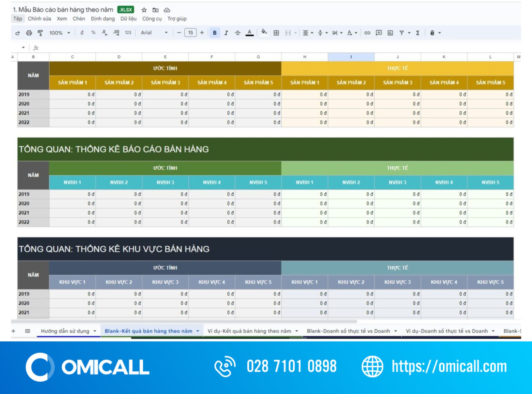
Task: Add a new sheet with plus
Action: tap(14, 331)
